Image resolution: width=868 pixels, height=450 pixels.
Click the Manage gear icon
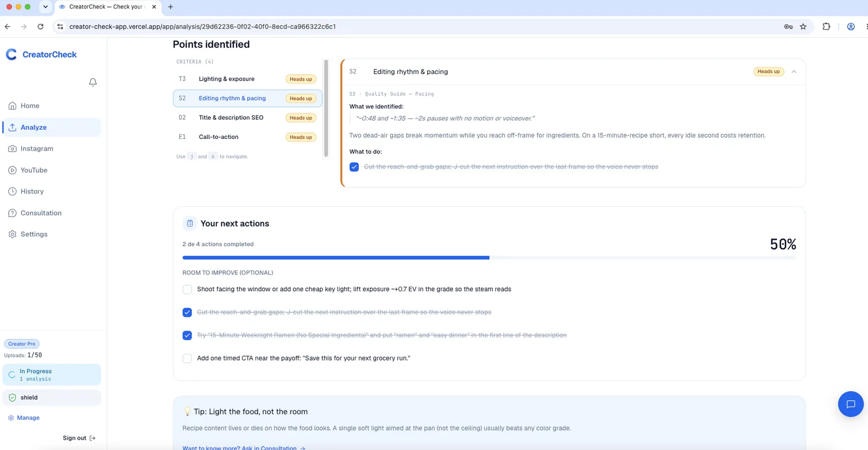pos(11,418)
